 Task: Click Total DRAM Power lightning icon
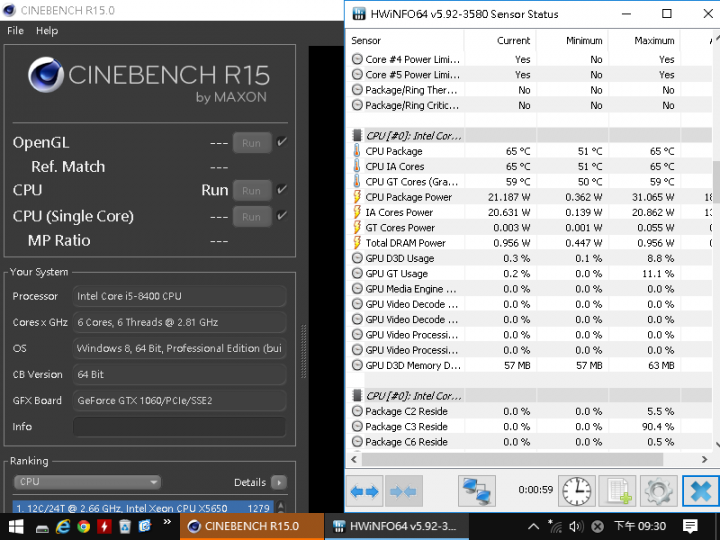(x=357, y=243)
